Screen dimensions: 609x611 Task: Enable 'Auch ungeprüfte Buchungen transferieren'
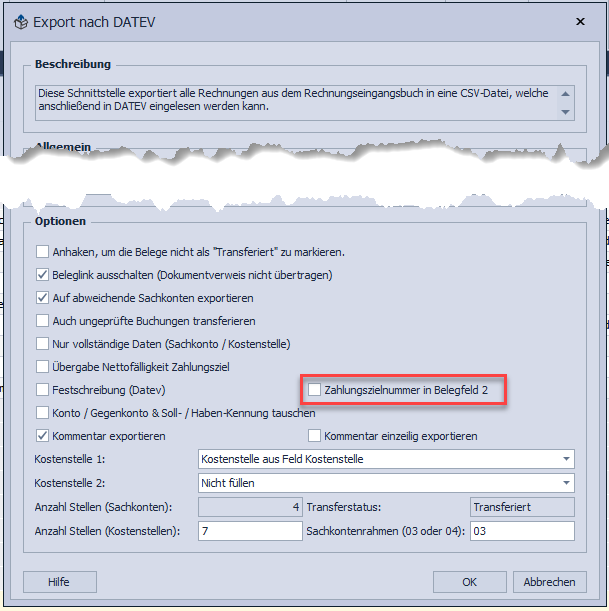coord(43,321)
